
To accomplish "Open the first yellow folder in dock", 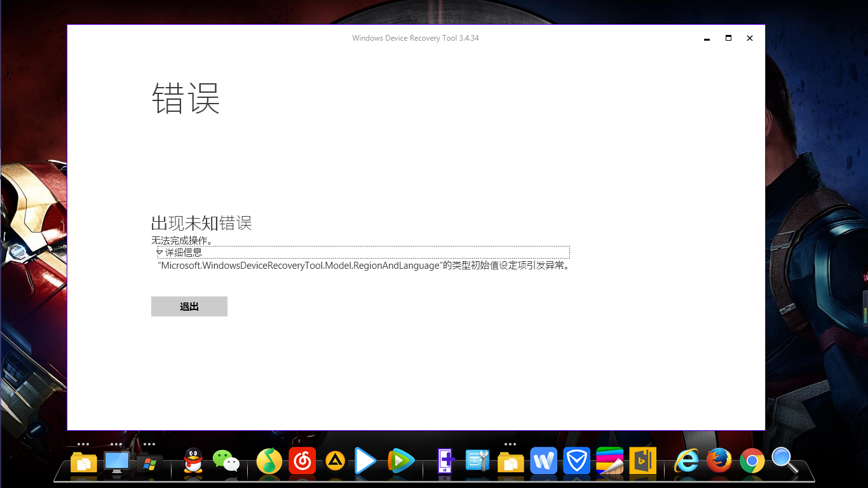I will click(84, 462).
